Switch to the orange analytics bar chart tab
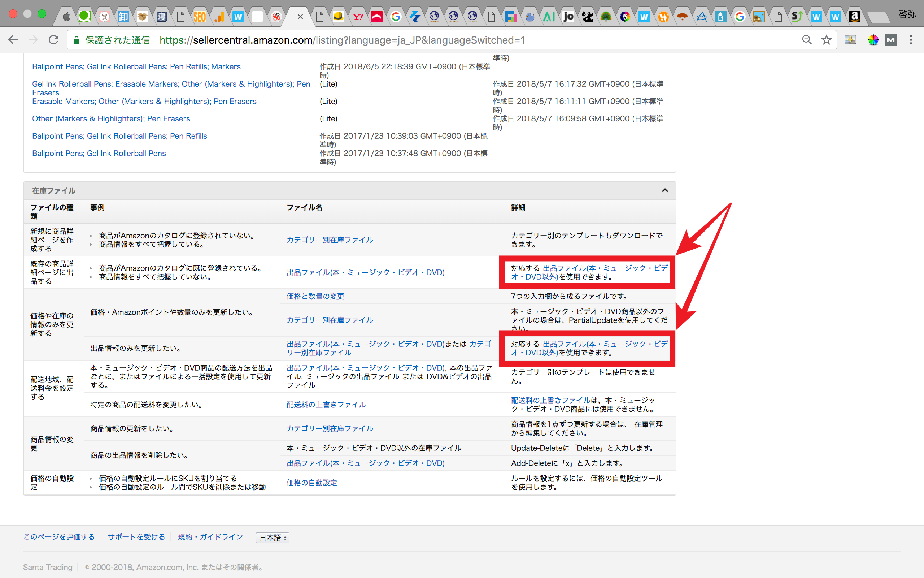 pos(219,17)
